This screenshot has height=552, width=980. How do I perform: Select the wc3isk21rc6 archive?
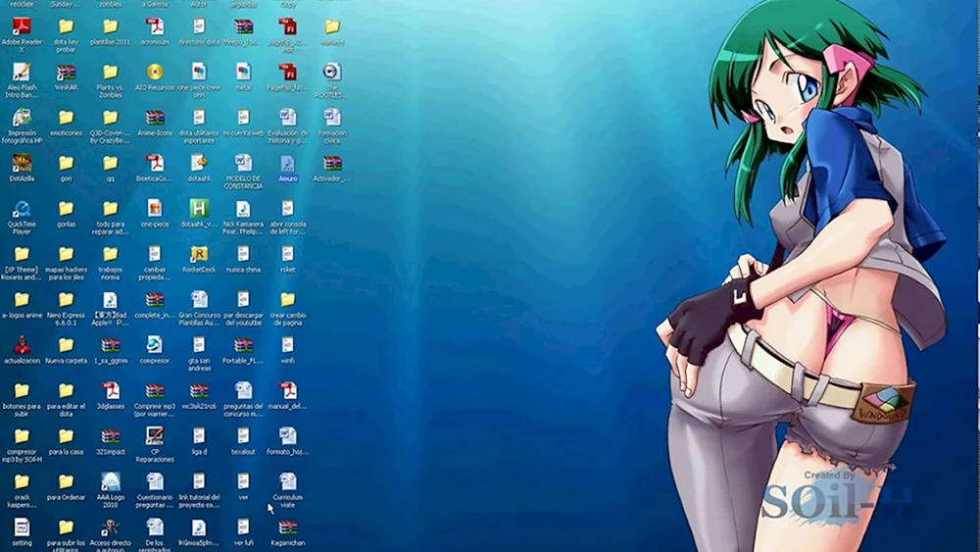199,391
